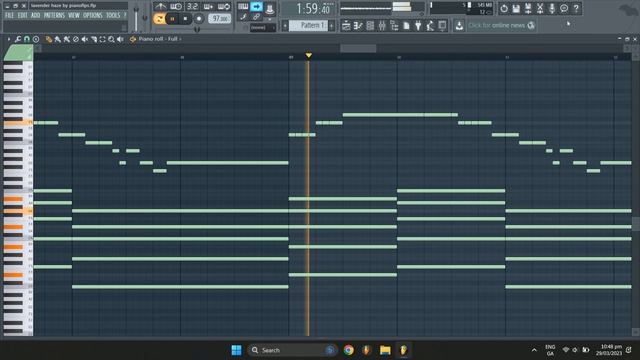Open the EDIT menu

click(x=22, y=16)
